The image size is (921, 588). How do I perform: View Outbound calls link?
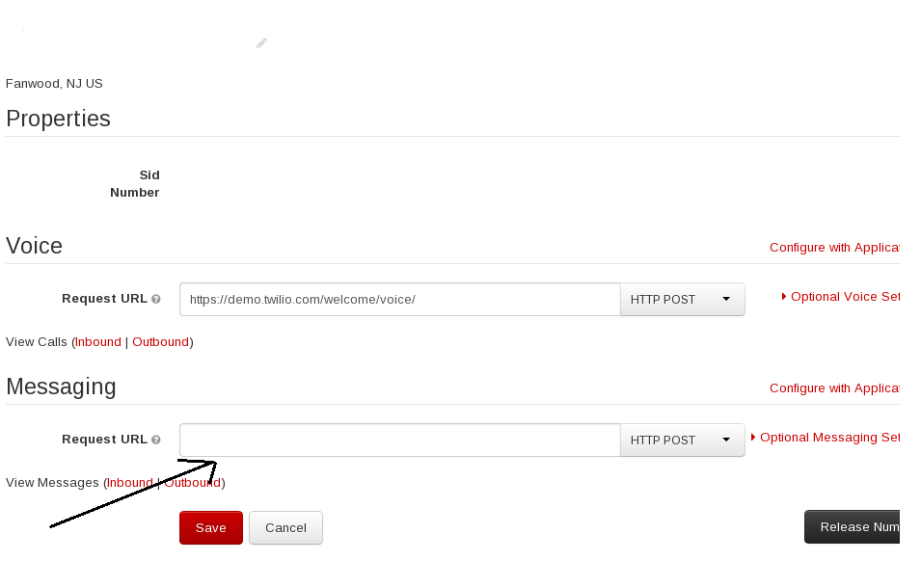click(x=160, y=342)
